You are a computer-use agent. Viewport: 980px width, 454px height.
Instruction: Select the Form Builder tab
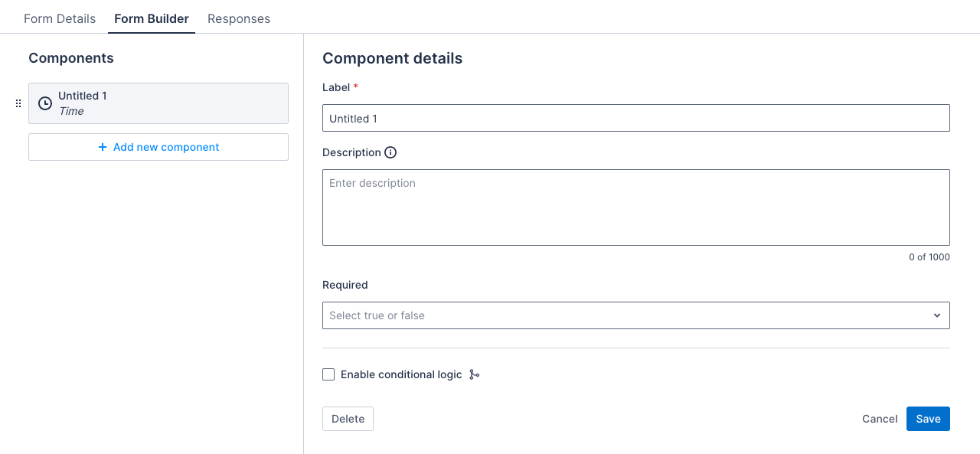152,18
